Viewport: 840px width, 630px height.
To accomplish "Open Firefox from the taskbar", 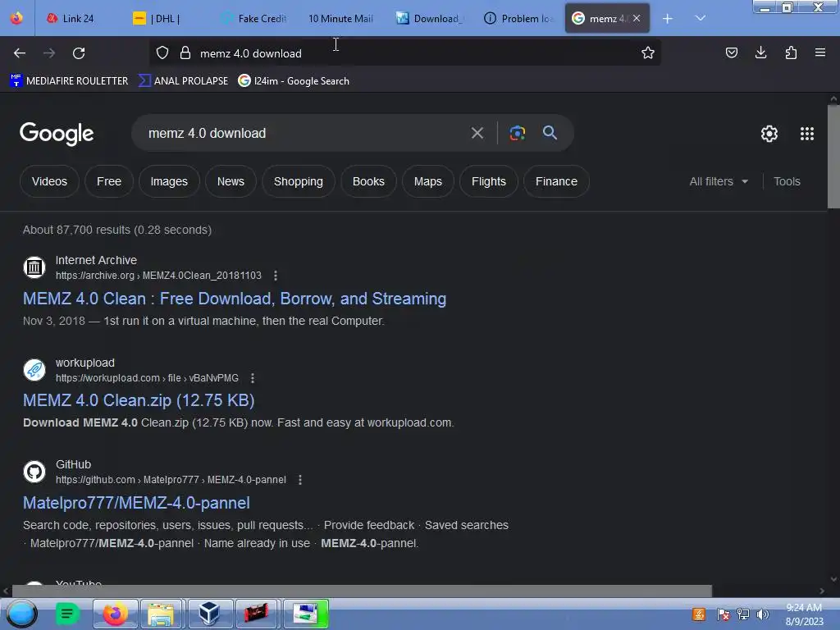I will [115, 614].
